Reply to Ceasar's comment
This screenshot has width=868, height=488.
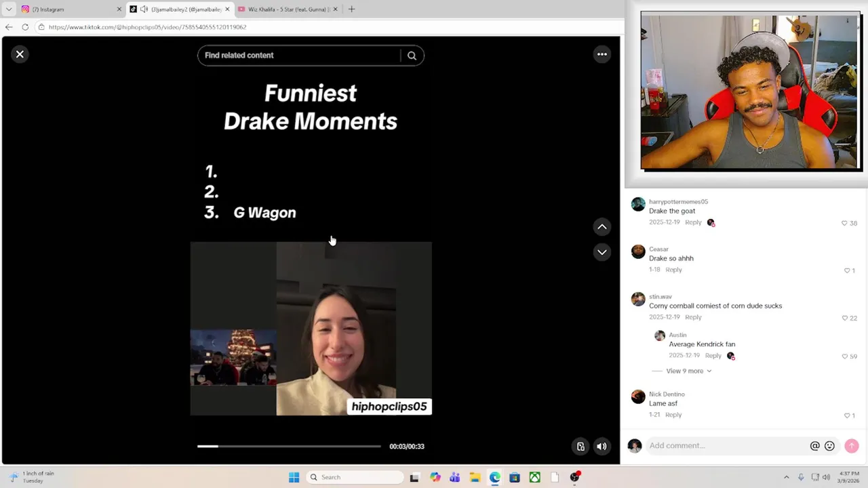(673, 270)
